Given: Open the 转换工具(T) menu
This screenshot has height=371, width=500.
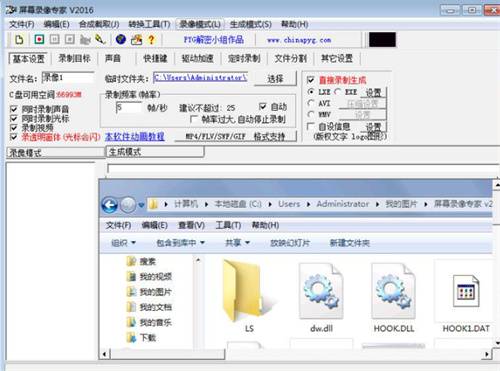Looking at the screenshot, I should [x=149, y=24].
